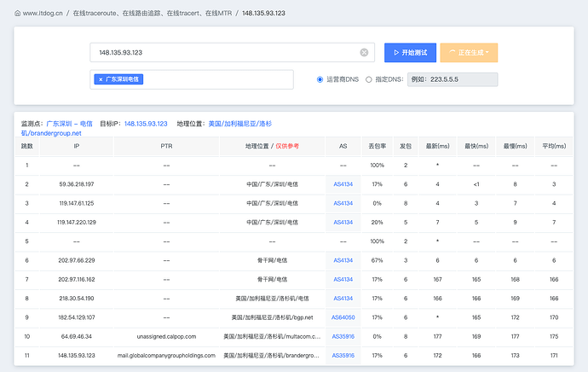Open the 广东深圳 – 电信 monitor link

click(x=69, y=124)
